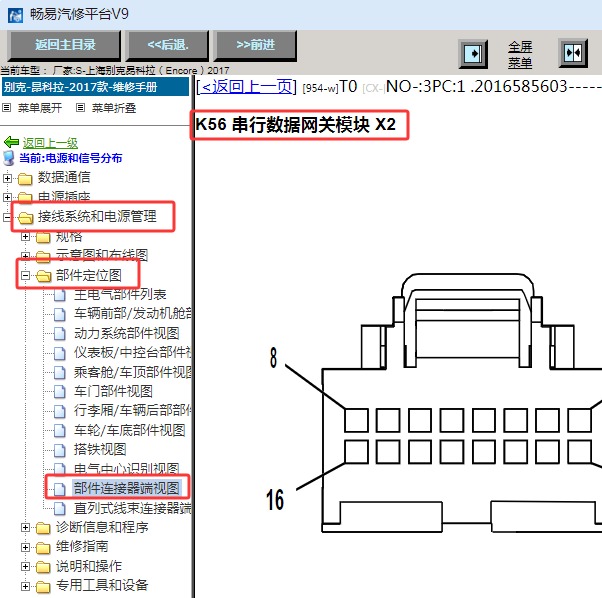Open the 电气中心识别视图 document
602x598 pixels.
click(x=127, y=469)
